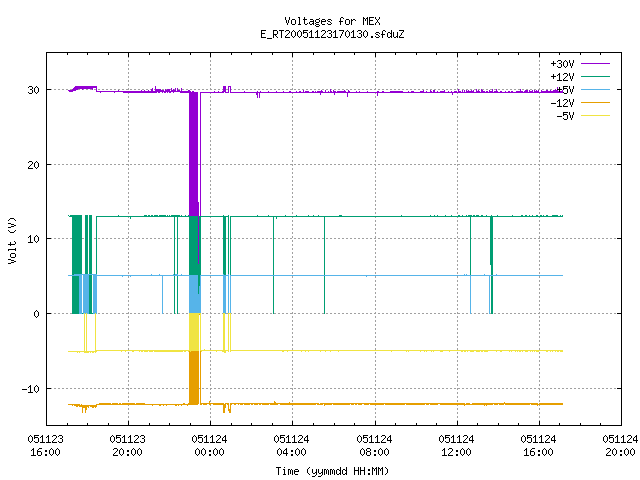Click the orange -12V legend line sample
This screenshot has width=640, height=480.
(x=595, y=102)
